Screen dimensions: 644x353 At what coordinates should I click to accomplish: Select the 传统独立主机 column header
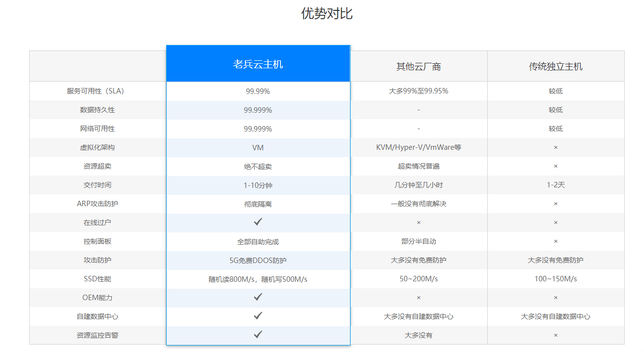click(555, 66)
